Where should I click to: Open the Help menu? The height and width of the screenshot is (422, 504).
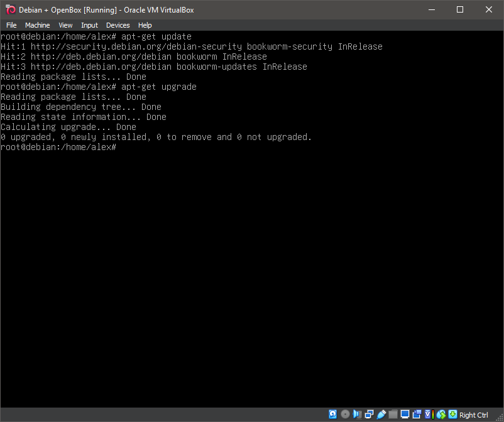(x=145, y=25)
